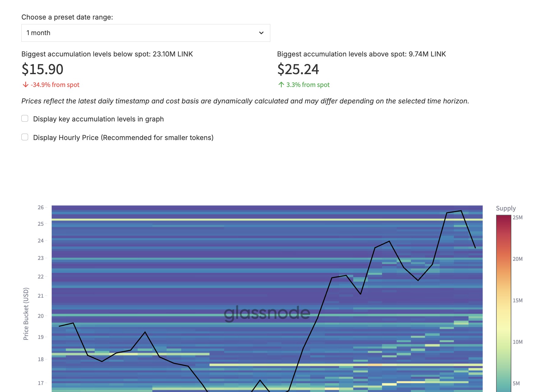Enable Display key accumulation levels checkbox
540x392 pixels.
click(25, 118)
